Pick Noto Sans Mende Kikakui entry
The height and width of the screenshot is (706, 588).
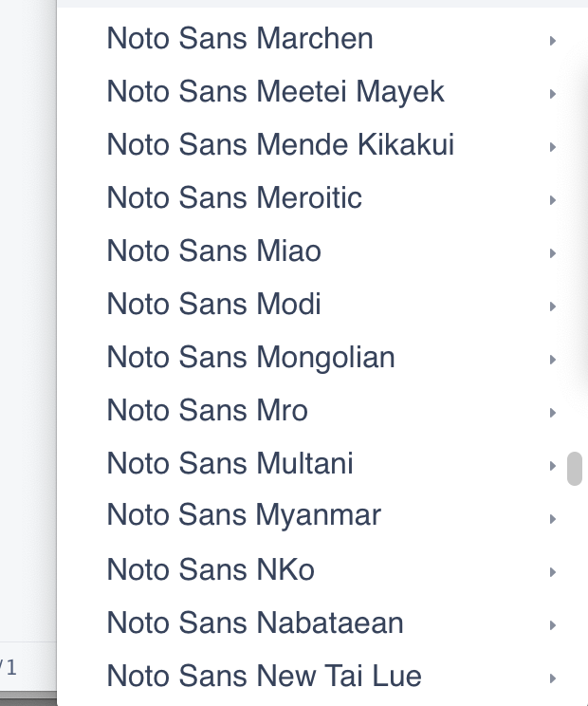click(280, 145)
